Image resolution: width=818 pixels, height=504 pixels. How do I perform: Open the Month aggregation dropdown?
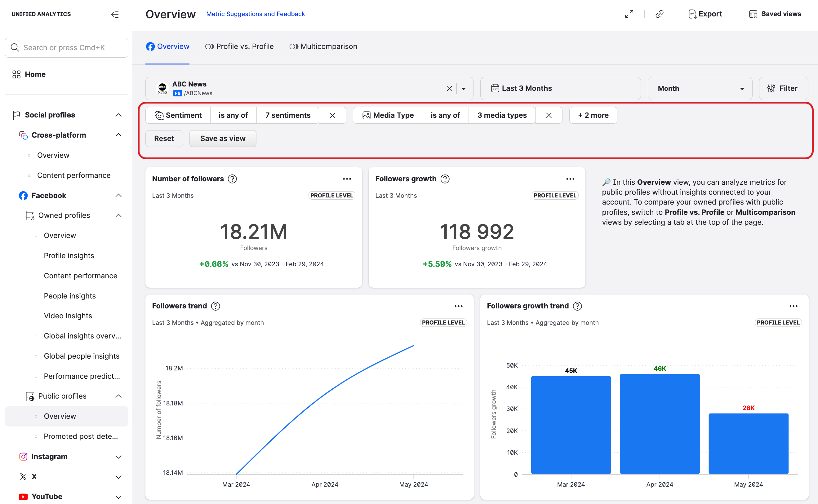click(700, 88)
